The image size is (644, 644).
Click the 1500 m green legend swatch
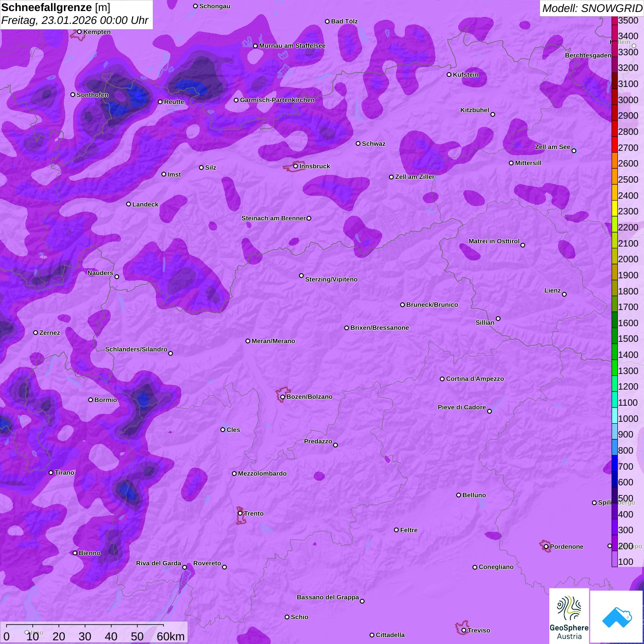click(615, 335)
